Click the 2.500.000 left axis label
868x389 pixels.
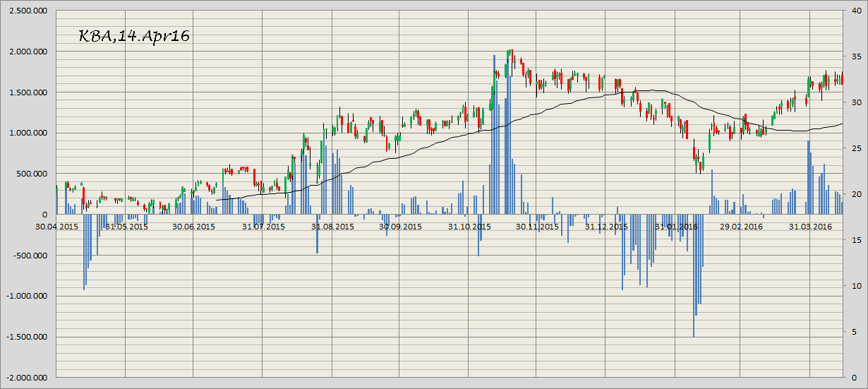click(x=28, y=11)
